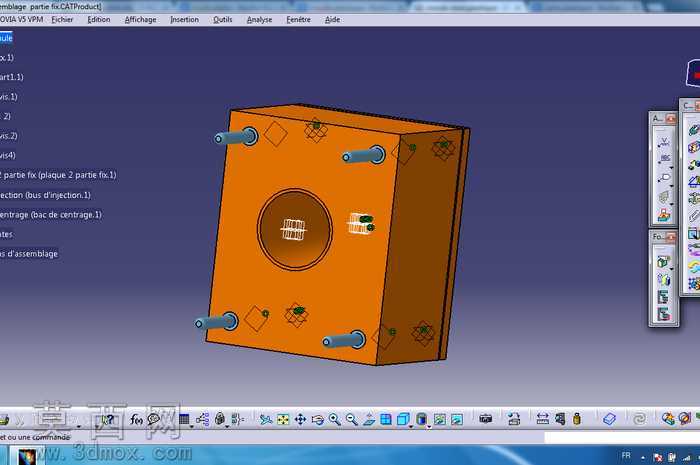Click the green box icon in Fo panel
Screen dimensions: 700x465
pyautogui.click(x=663, y=262)
